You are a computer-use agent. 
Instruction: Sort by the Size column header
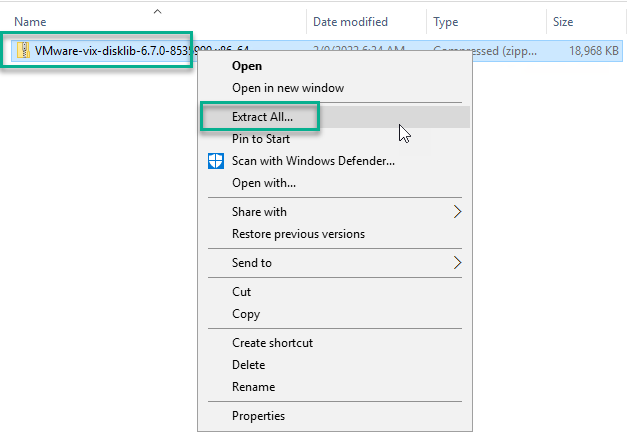tap(563, 22)
